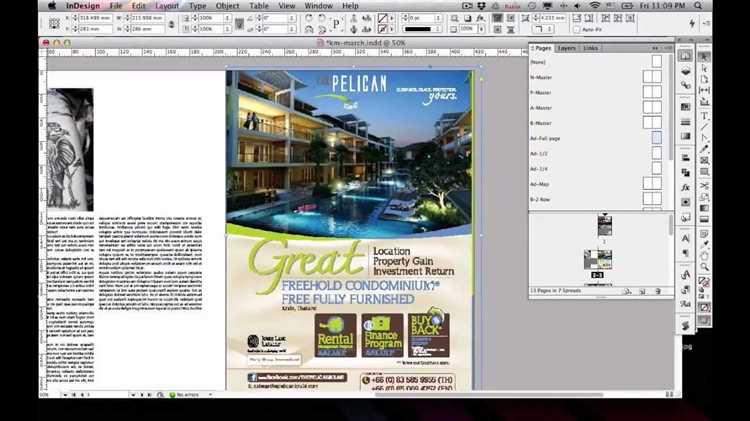The height and width of the screenshot is (421, 750).
Task: Open rotation angle dropdown
Action: tap(292, 18)
